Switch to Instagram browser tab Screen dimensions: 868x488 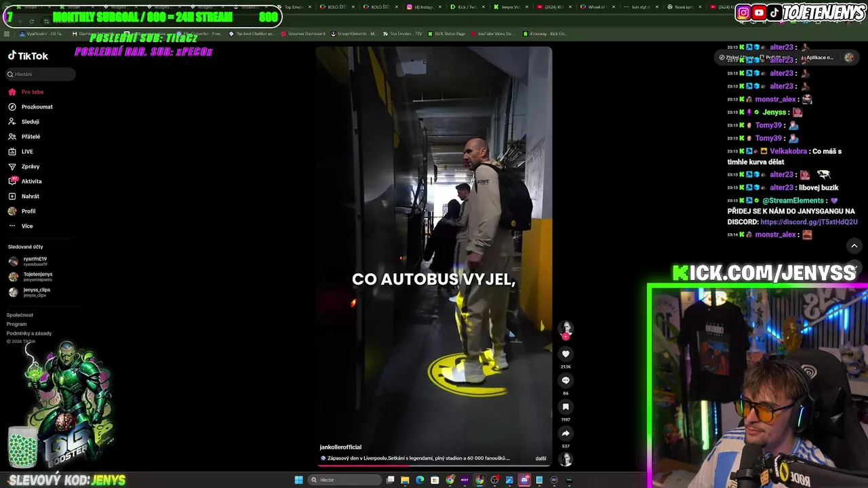[x=423, y=7]
